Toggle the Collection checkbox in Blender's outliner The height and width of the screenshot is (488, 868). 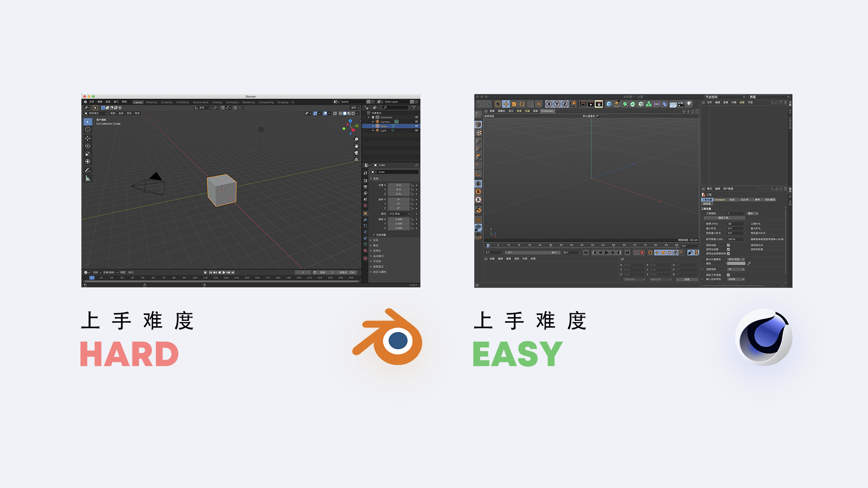pos(373,117)
